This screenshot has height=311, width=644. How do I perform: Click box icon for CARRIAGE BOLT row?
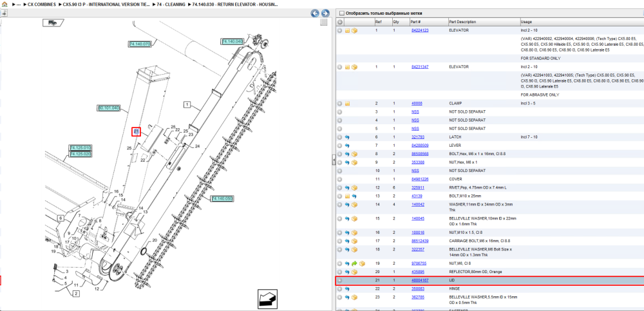[354, 241]
